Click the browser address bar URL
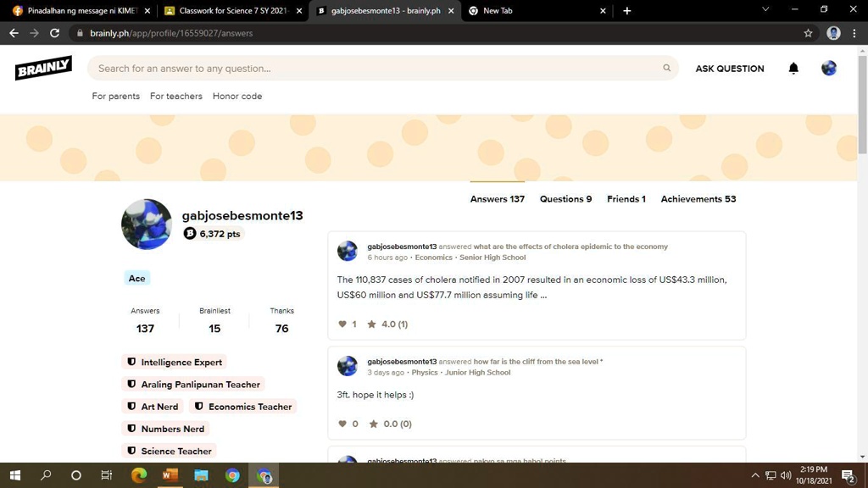This screenshot has width=868, height=488. [x=171, y=33]
